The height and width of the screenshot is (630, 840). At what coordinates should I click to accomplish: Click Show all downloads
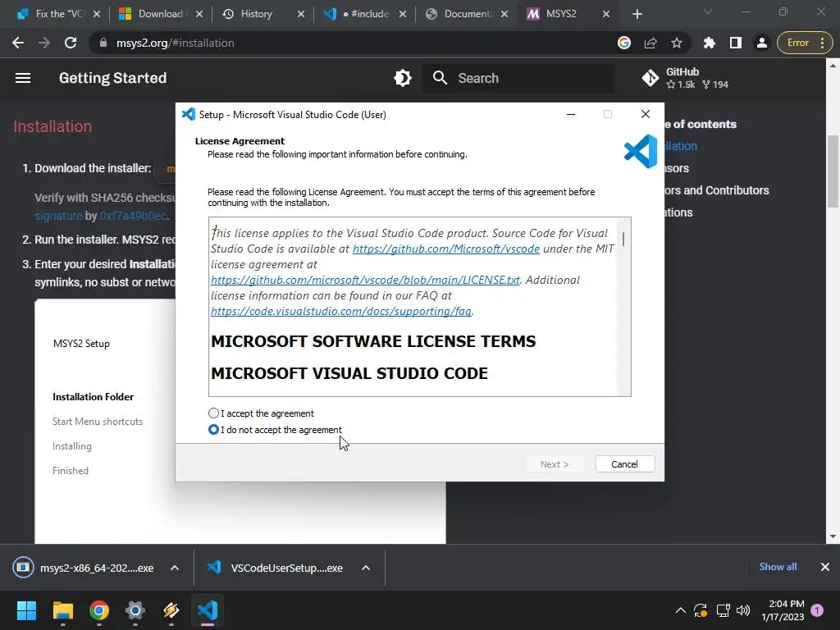pos(778,567)
